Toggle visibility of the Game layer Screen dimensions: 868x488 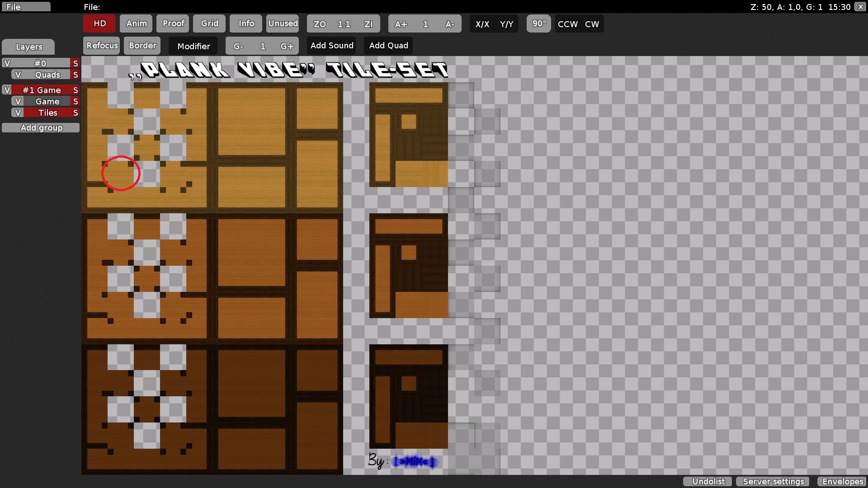pos(18,101)
